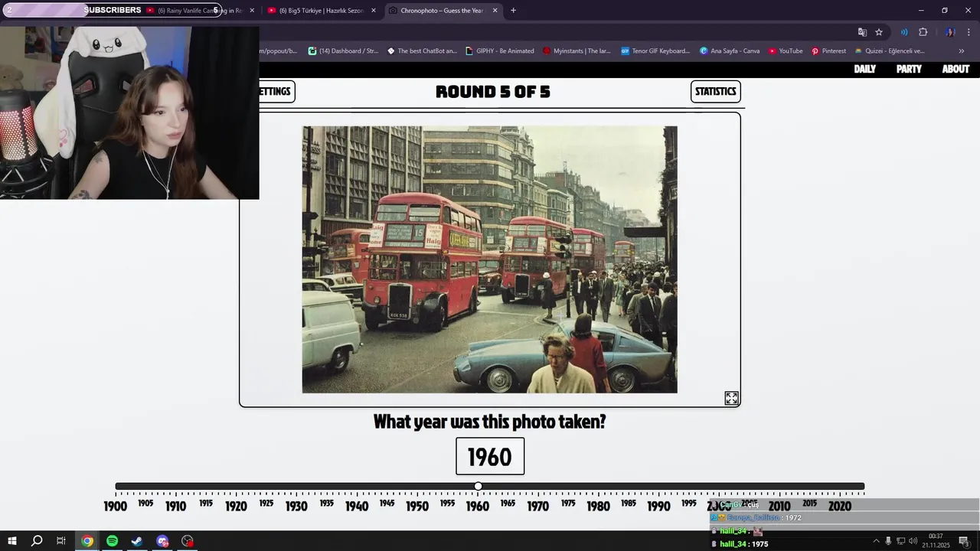Expand the photo to fullscreen

(731, 398)
